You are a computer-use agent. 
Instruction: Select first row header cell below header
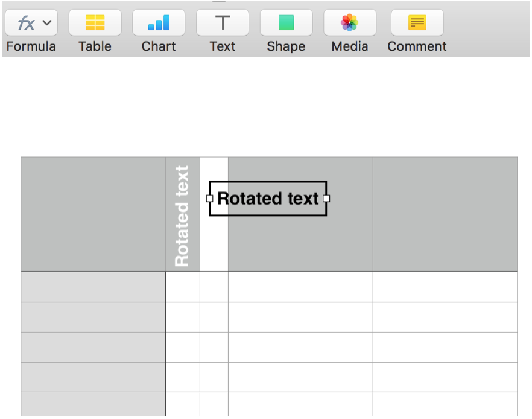pyautogui.click(x=93, y=287)
